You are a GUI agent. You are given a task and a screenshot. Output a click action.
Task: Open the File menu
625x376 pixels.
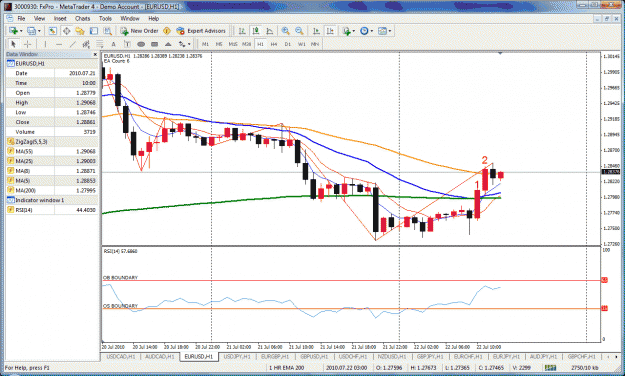[x=21, y=18]
